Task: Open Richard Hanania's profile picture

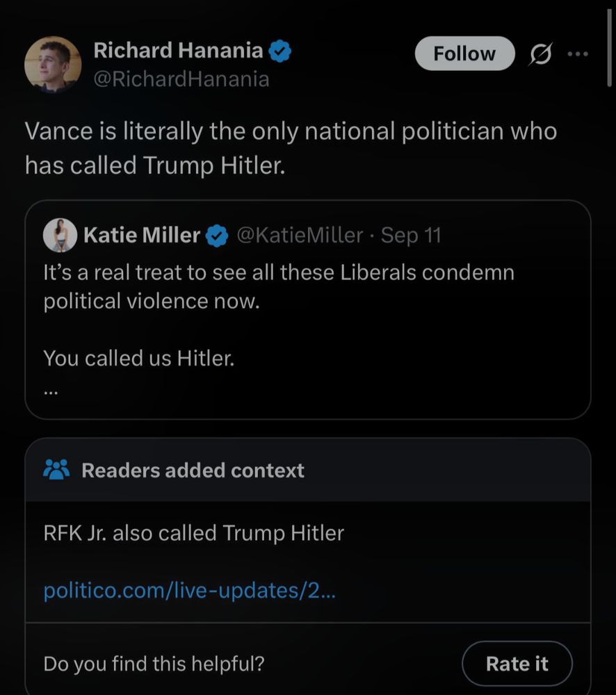Action: coord(53,64)
